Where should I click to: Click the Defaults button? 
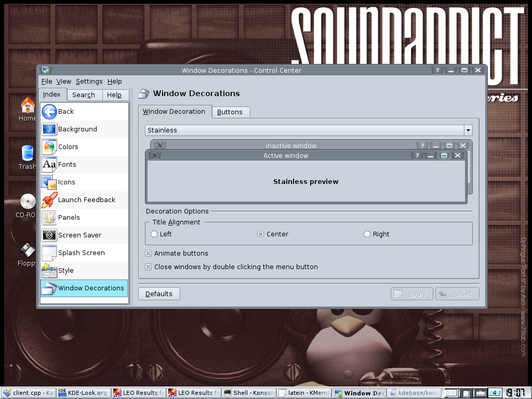point(159,294)
